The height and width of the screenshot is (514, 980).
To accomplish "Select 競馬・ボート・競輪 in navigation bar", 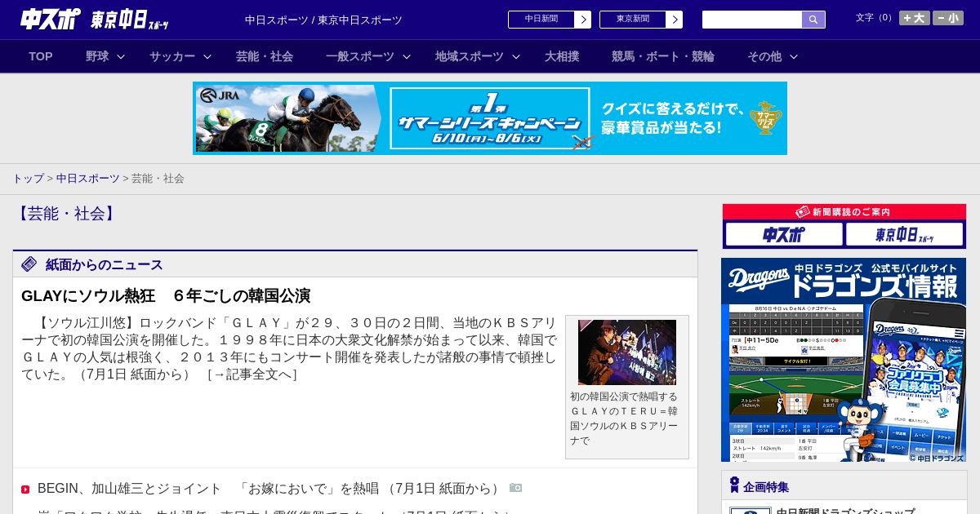I will 663,56.
